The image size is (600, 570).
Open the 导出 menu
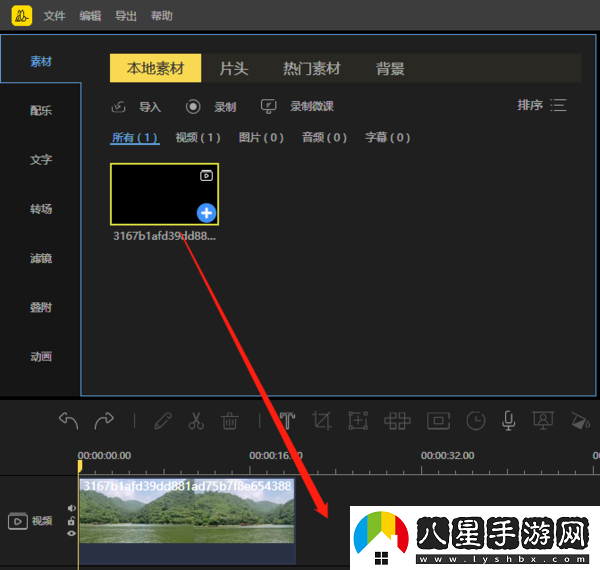click(x=126, y=16)
